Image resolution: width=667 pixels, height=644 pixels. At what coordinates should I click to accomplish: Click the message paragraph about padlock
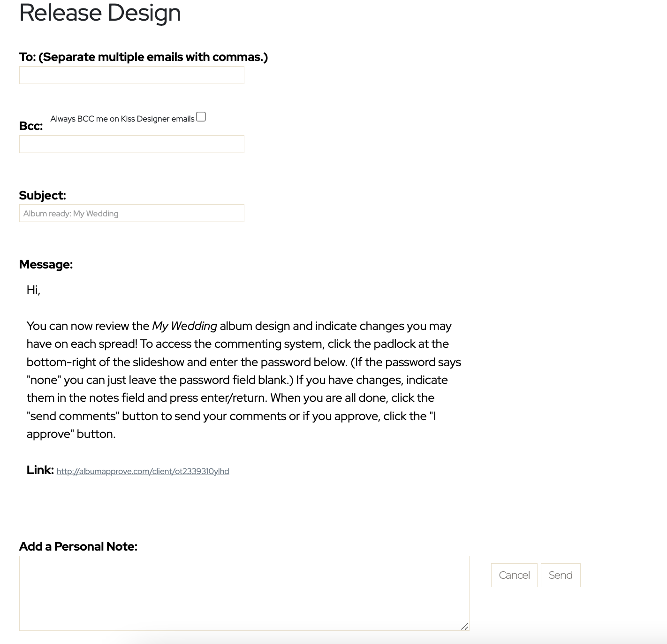click(x=244, y=380)
